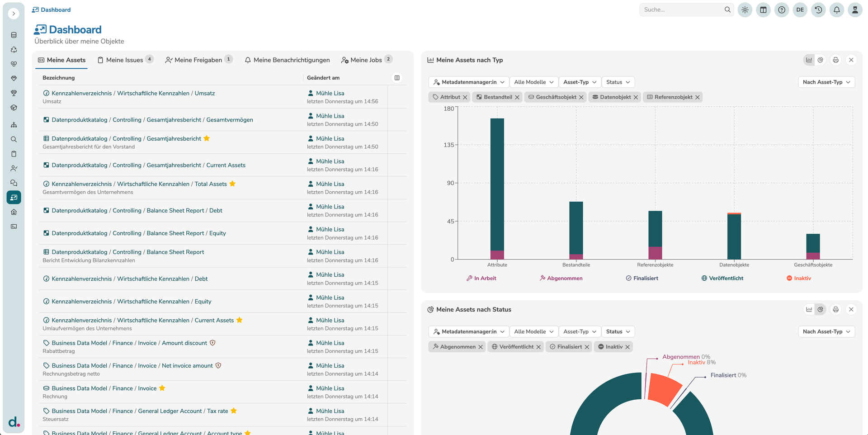Open the history clock icon in header

pos(818,10)
